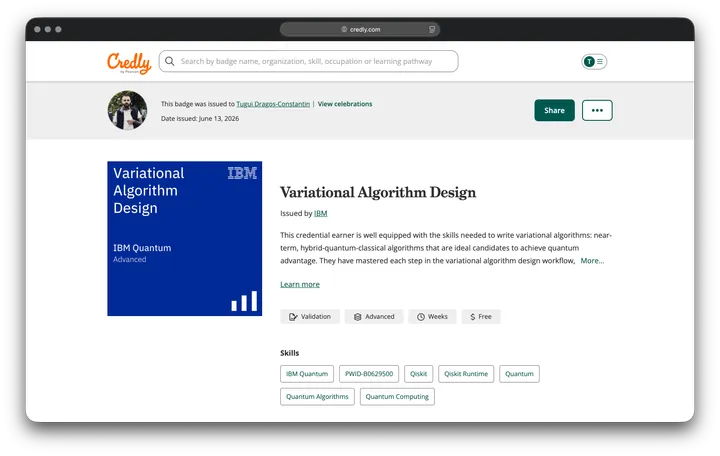
Task: Open the three-dots more options button
Action: [597, 110]
